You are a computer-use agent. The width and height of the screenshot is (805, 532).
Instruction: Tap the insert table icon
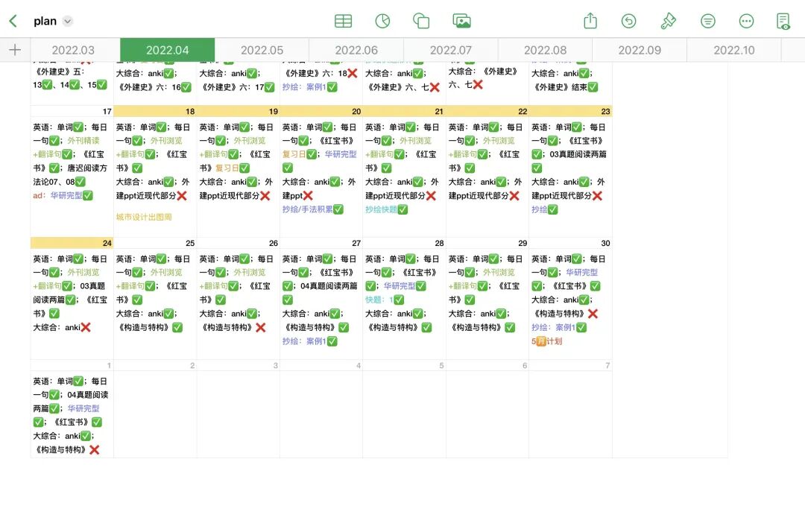click(343, 21)
